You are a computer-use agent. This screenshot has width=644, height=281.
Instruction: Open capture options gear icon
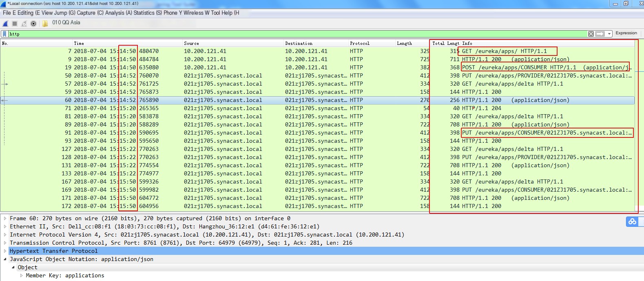click(33, 24)
